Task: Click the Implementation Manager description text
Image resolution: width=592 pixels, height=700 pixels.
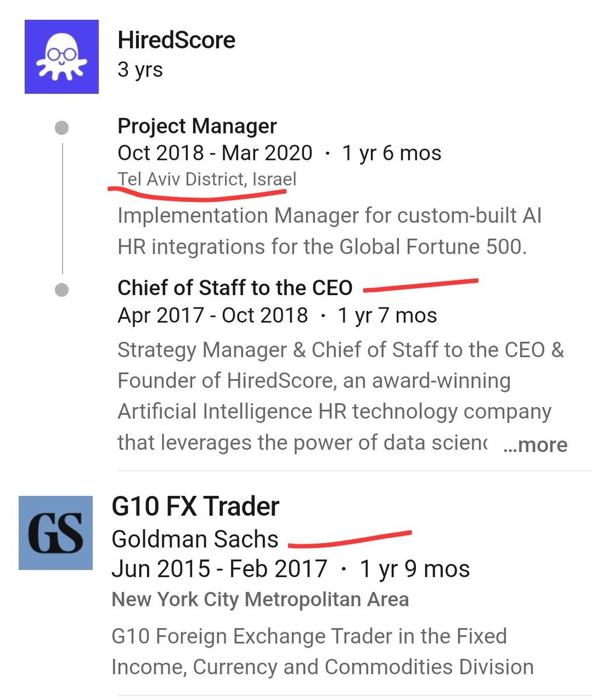Action: point(330,231)
